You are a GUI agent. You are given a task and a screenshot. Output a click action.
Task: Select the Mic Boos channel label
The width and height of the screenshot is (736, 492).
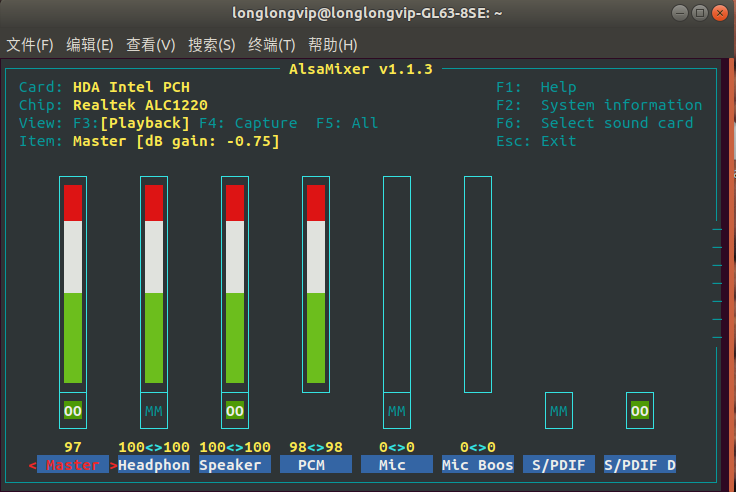(x=478, y=465)
